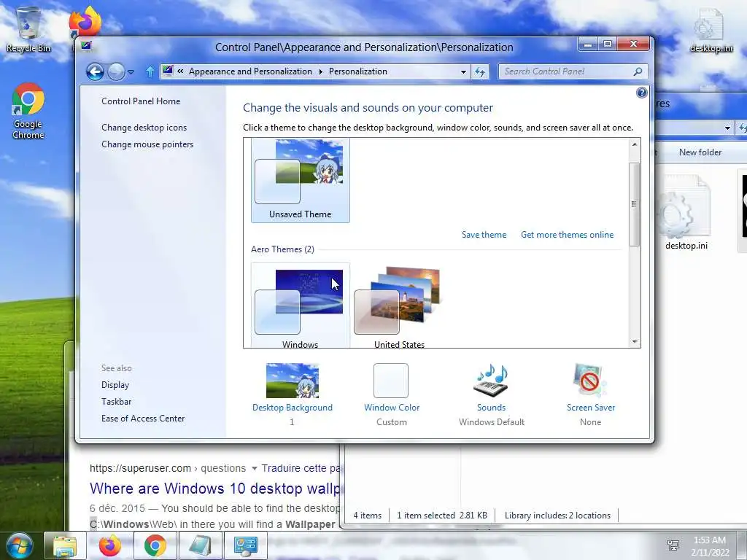This screenshot has width=747, height=560.
Task: Click the Control Panel icon in address bar
Action: click(168, 71)
